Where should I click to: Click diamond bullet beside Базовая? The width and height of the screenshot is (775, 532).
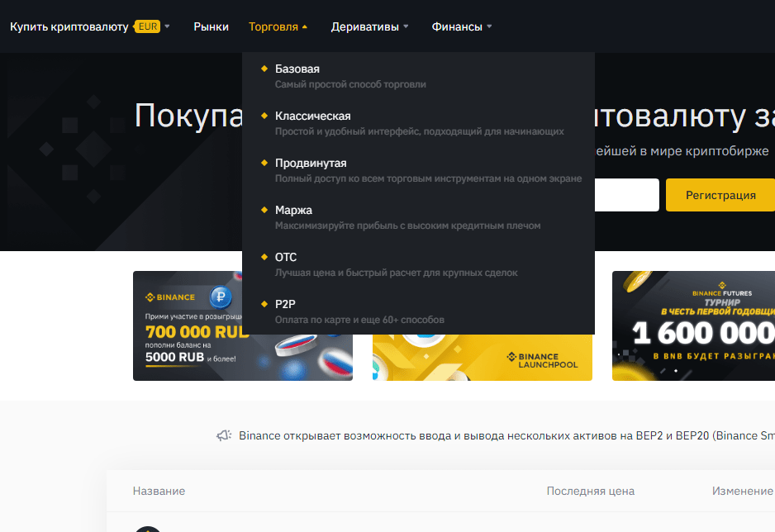[x=264, y=69]
